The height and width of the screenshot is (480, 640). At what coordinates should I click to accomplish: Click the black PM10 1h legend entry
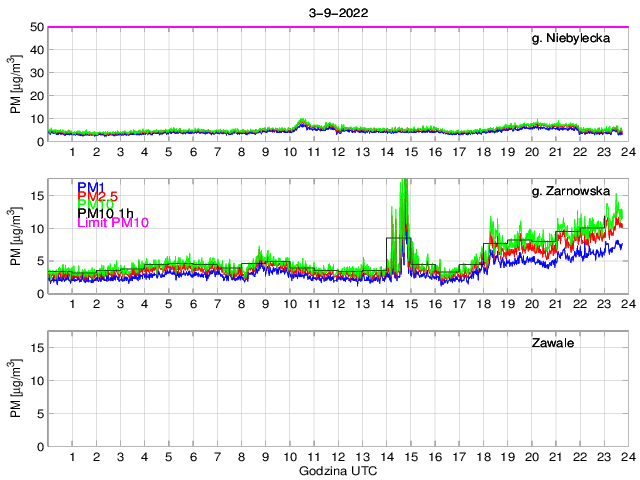(106, 211)
